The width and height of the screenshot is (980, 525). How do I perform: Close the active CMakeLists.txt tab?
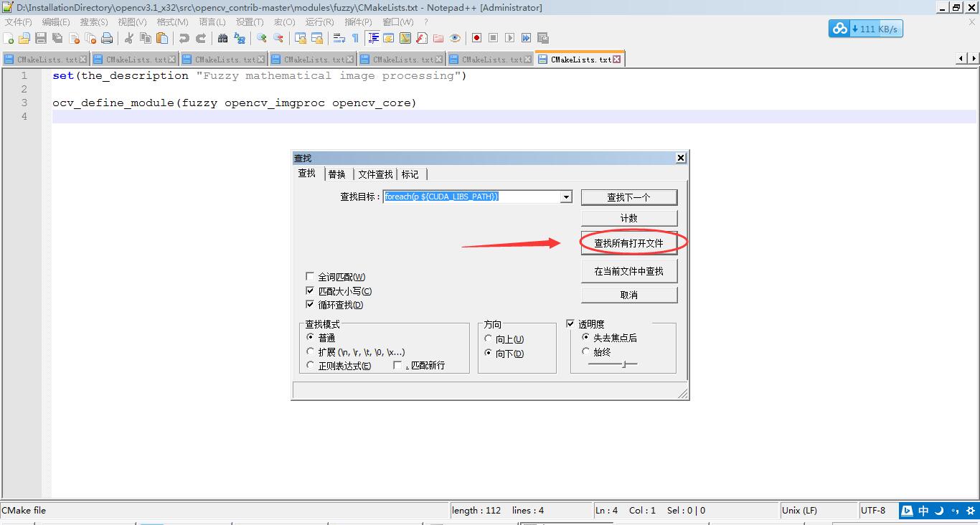tap(617, 60)
